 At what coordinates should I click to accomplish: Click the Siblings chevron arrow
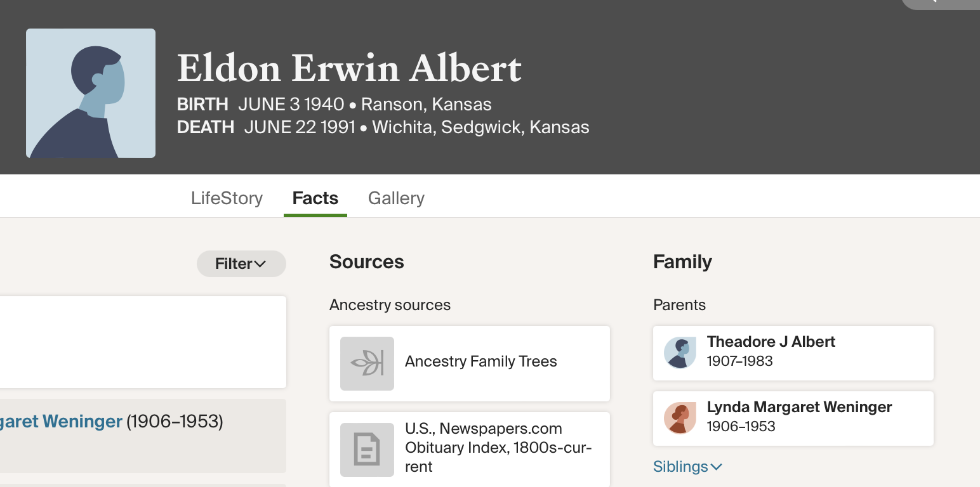pos(716,467)
